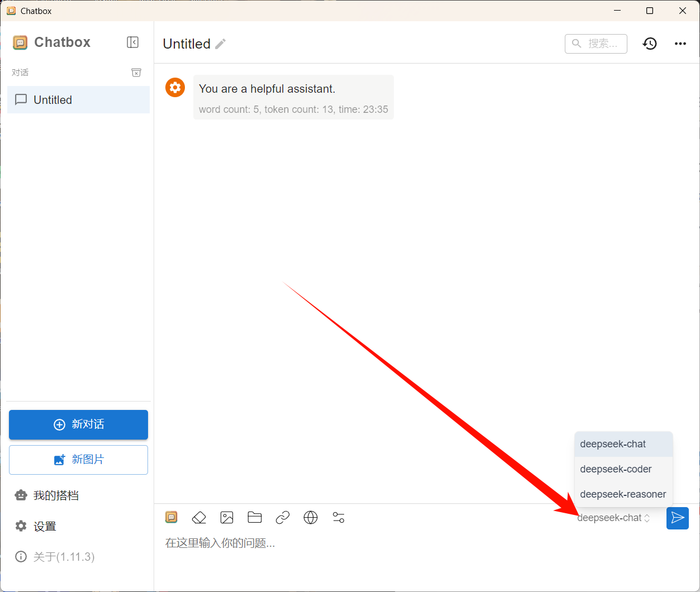Screen dimensions: 700x592
Task: Edit the conversation title with pencil icon
Action: click(x=221, y=44)
